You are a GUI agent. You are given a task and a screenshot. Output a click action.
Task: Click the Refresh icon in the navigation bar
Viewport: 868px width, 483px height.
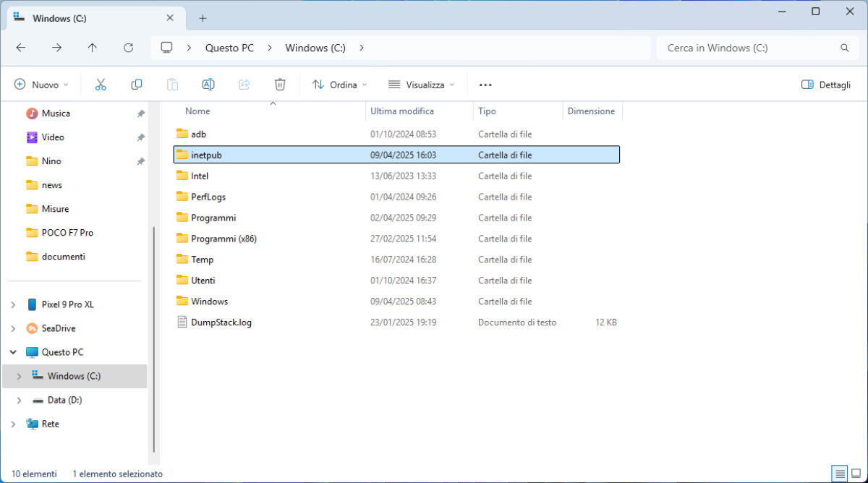(128, 48)
